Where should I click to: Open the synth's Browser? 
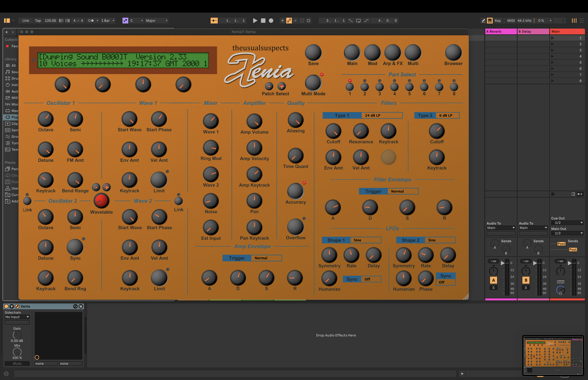(453, 53)
